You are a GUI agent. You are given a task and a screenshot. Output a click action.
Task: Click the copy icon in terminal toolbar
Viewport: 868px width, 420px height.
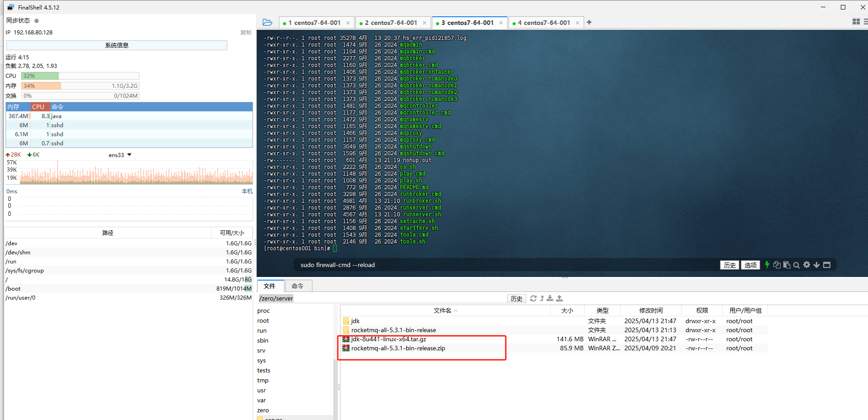pyautogui.click(x=777, y=265)
